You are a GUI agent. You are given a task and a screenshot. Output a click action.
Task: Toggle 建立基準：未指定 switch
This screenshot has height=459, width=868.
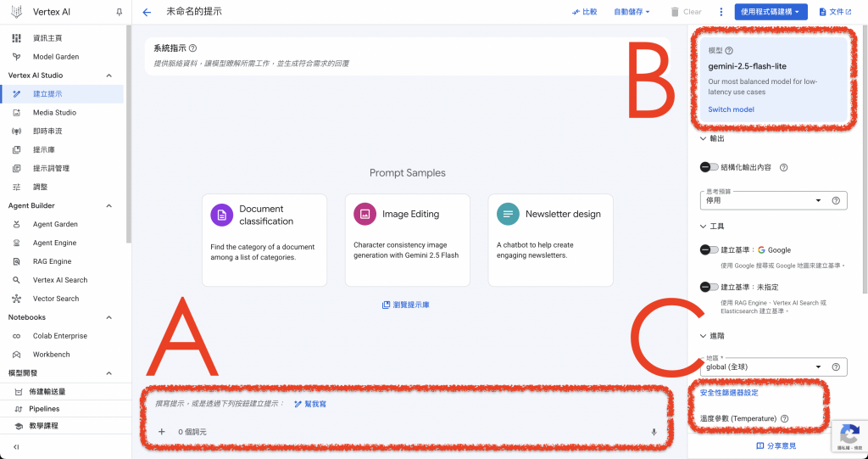tap(709, 287)
